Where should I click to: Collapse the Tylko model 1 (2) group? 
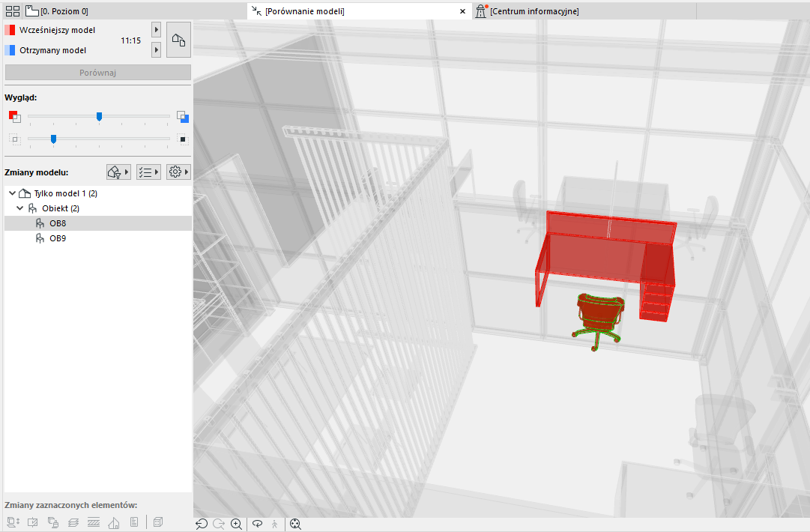[12, 193]
